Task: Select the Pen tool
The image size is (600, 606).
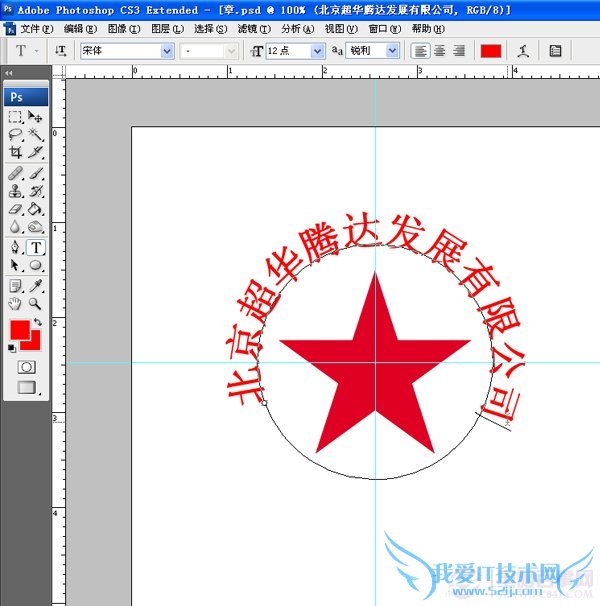Action: [x=15, y=247]
